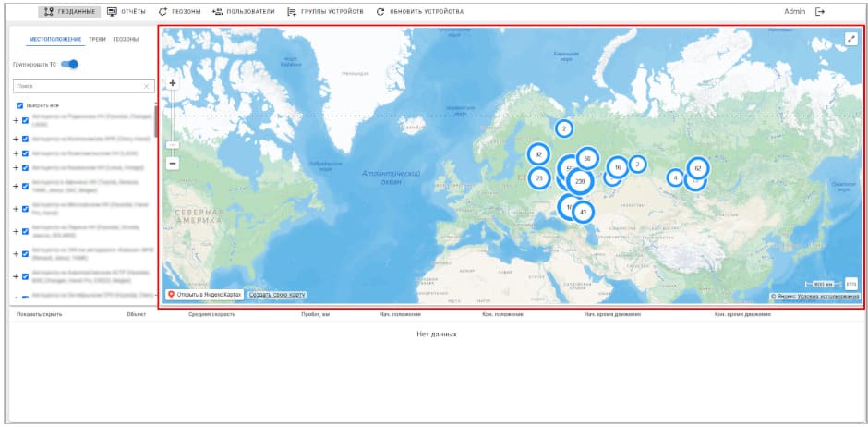This screenshot has height=427, width=868.
Task: Click into the Поиск search field
Action: 78,86
